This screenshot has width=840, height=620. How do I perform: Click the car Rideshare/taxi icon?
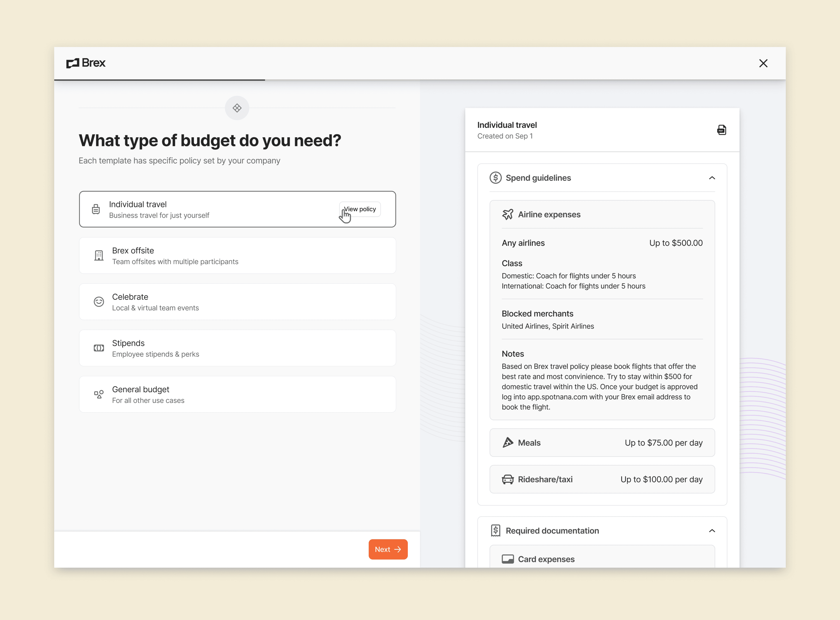click(508, 479)
